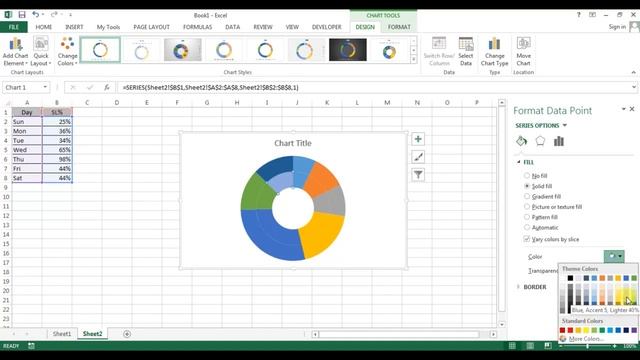
Task: Collapse the Fill section
Action: pyautogui.click(x=519, y=162)
